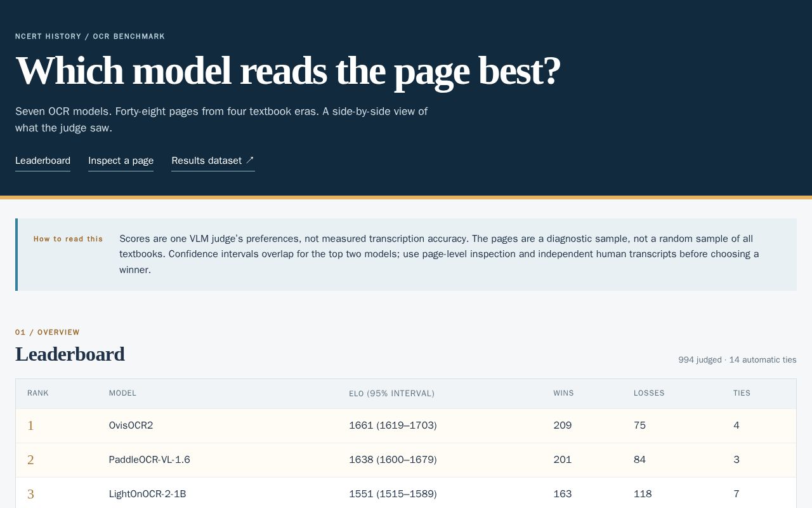
Task: Click the ties value 3 for PaddleOCR-VL-1.6
Action: 737,460
